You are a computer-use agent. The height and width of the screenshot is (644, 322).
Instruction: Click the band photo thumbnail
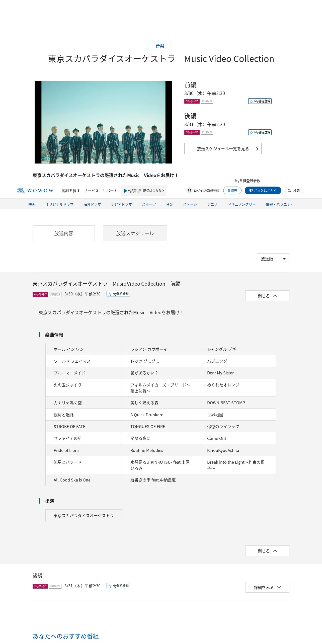[103, 122]
